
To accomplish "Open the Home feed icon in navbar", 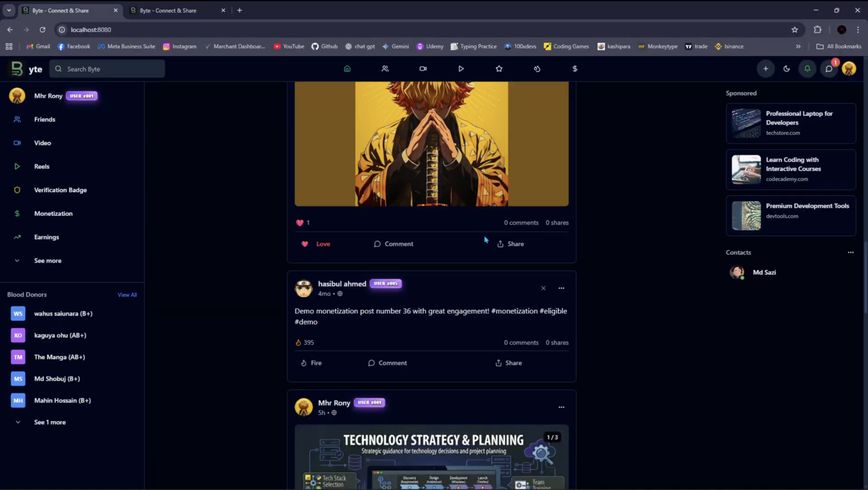I will click(348, 68).
